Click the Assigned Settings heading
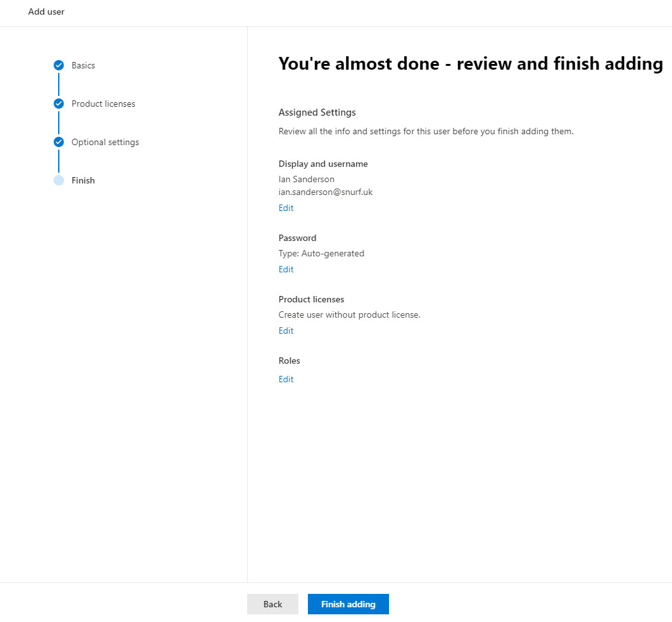This screenshot has width=672, height=622. pos(317,112)
